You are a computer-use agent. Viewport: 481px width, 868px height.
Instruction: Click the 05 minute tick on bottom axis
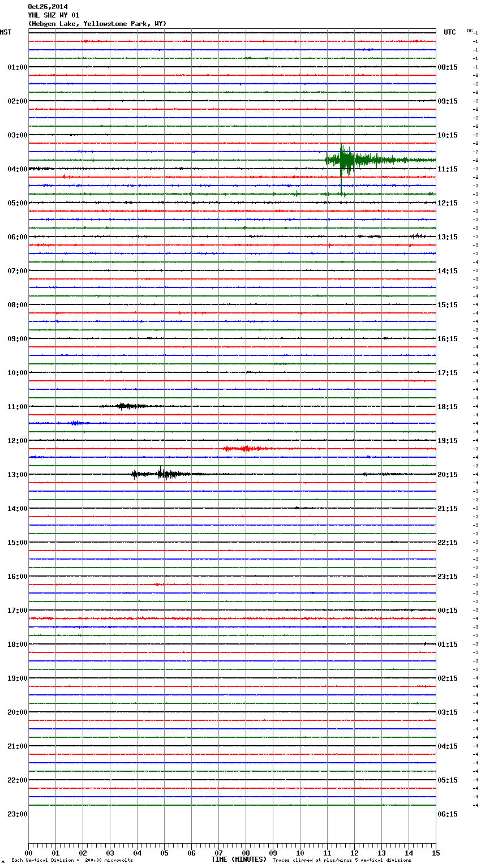164,853
